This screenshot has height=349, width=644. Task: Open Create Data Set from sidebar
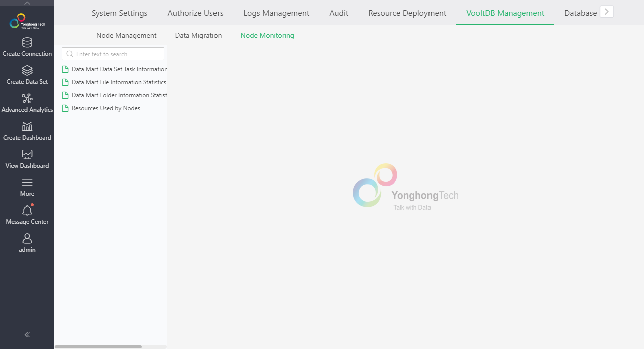[27, 71]
